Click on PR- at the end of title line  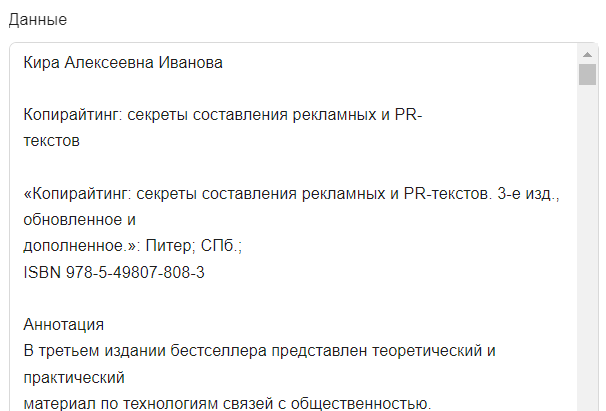[x=409, y=115]
